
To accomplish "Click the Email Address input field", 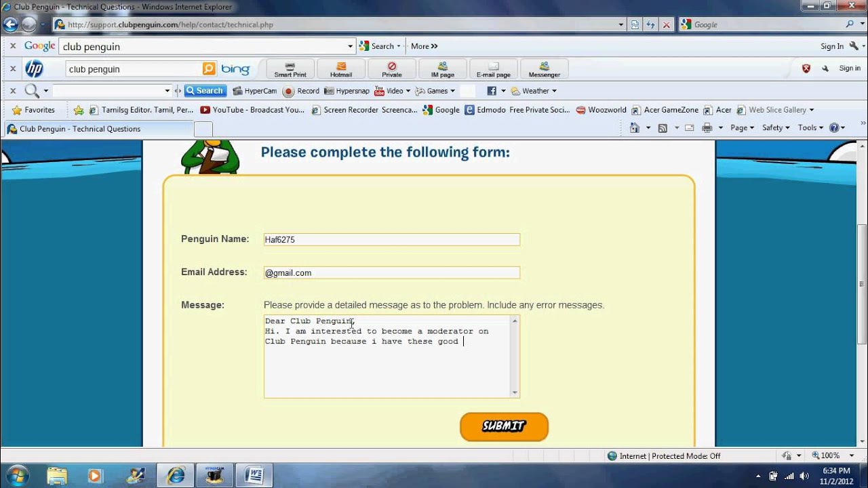I will (x=392, y=272).
